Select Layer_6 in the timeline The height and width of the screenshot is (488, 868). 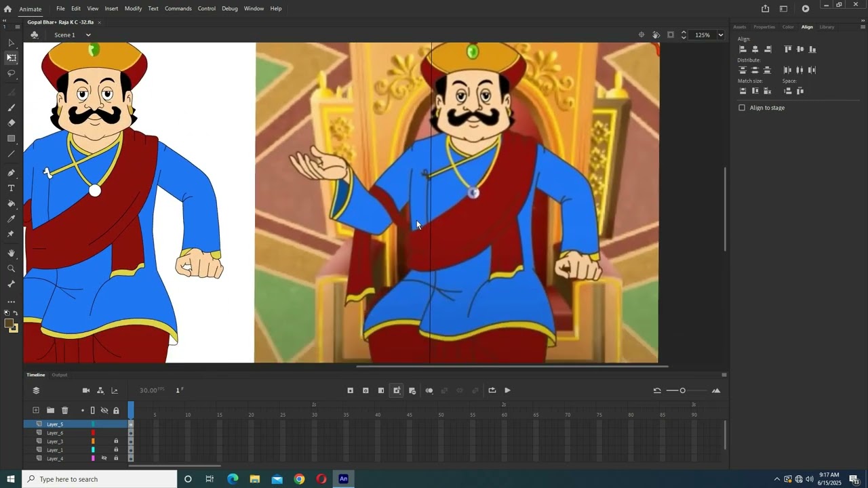pos(55,432)
